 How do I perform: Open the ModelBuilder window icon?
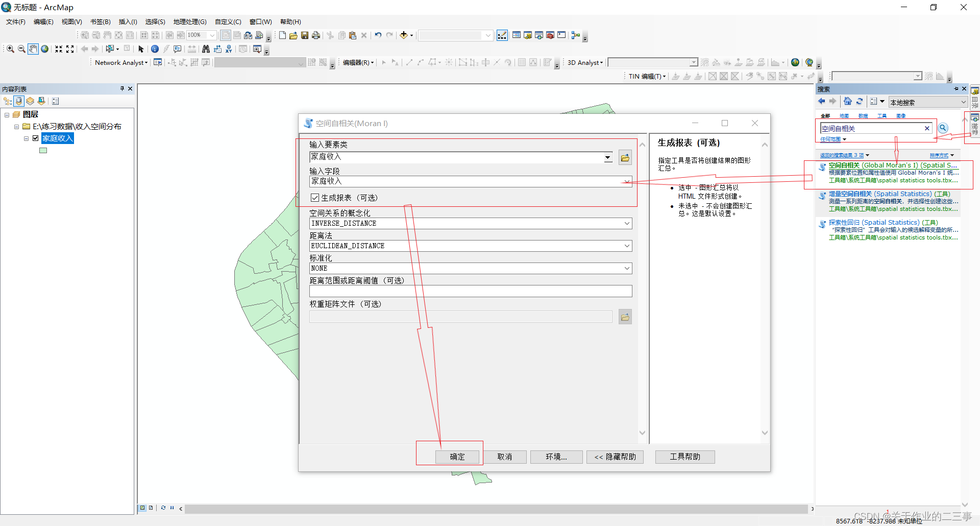click(576, 35)
